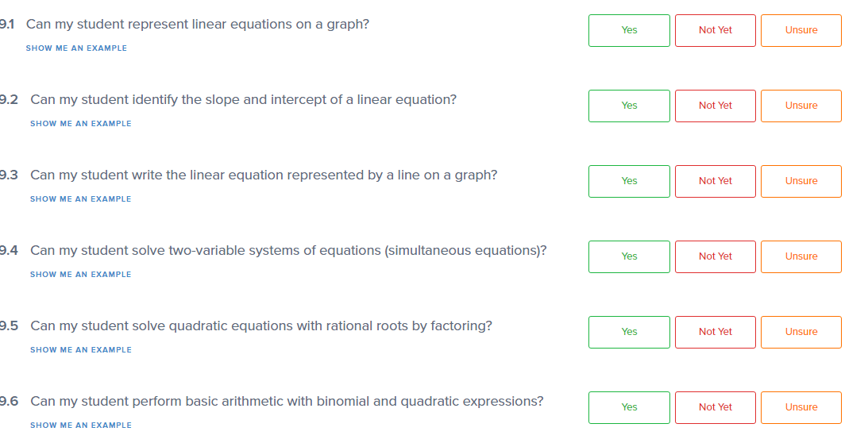The height and width of the screenshot is (443, 868).
Task: Choose Not Yet for question 9.3
Action: click(x=715, y=181)
